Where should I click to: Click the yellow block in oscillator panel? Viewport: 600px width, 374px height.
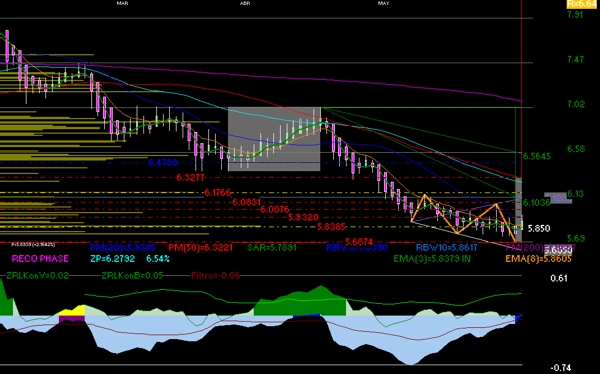(73, 311)
